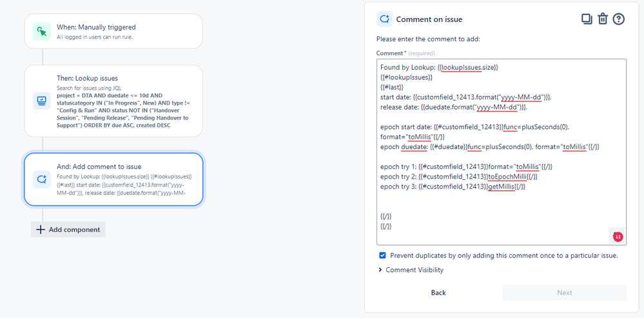Screen dimensions: 644x318
Task: Click 'Please enter the comment to add:' text
Action: coord(428,39)
